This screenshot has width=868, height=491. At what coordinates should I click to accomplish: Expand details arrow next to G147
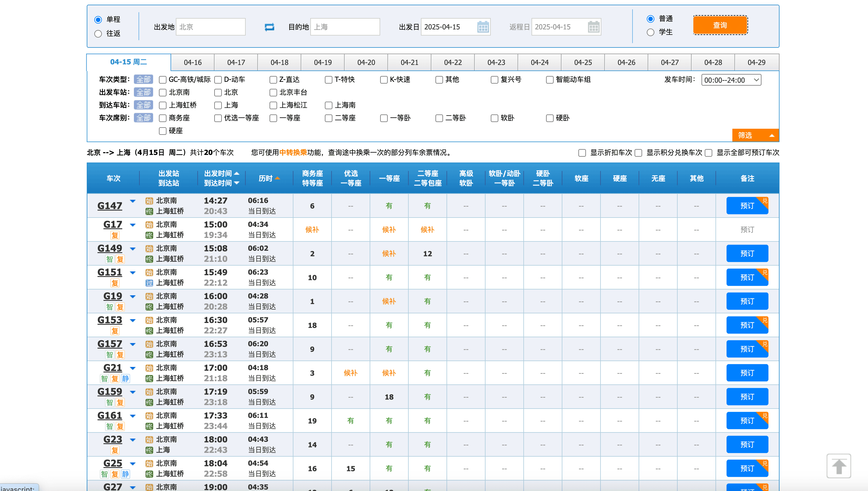point(133,201)
